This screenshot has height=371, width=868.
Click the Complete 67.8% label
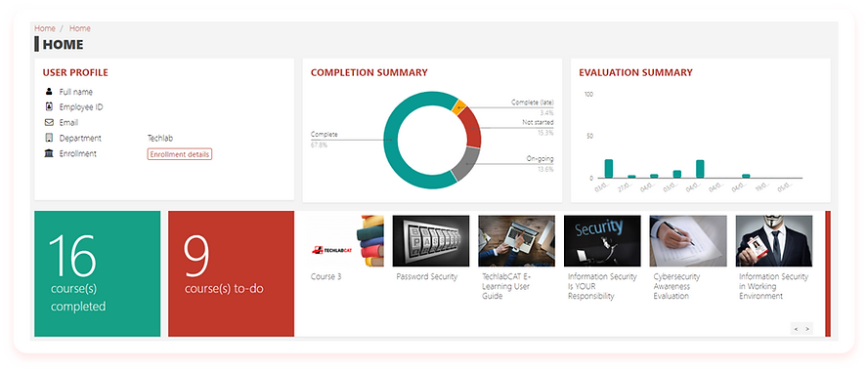coord(325,140)
